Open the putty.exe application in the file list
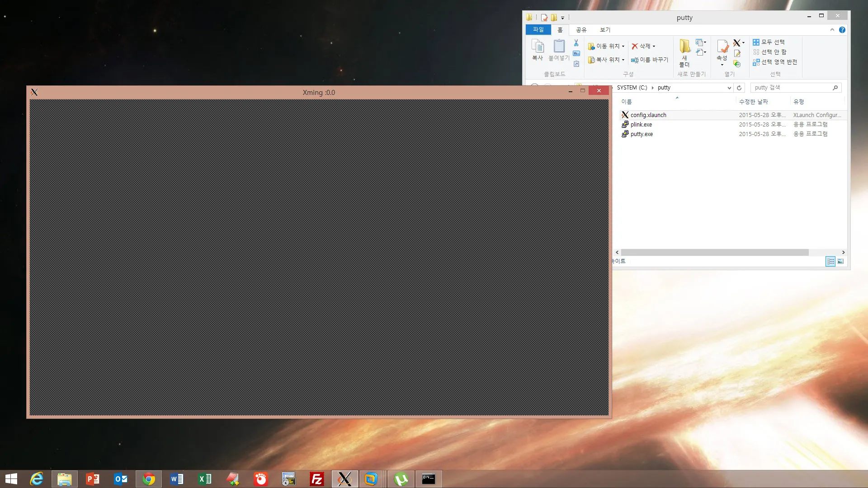This screenshot has height=488, width=868. [642, 134]
